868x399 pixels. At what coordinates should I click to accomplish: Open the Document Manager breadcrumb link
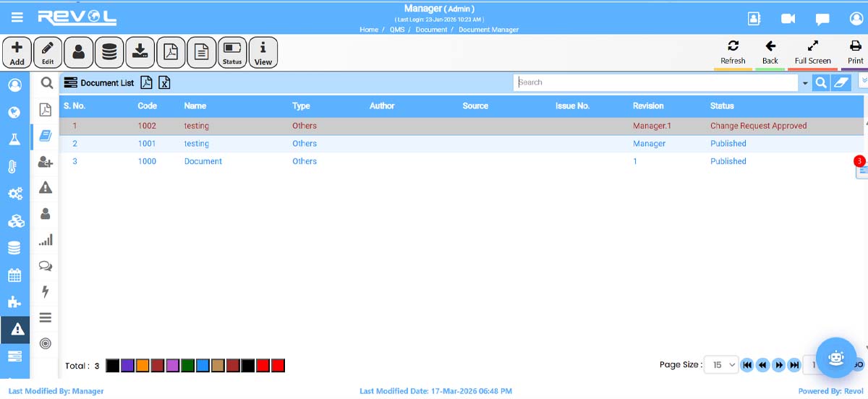(488, 30)
